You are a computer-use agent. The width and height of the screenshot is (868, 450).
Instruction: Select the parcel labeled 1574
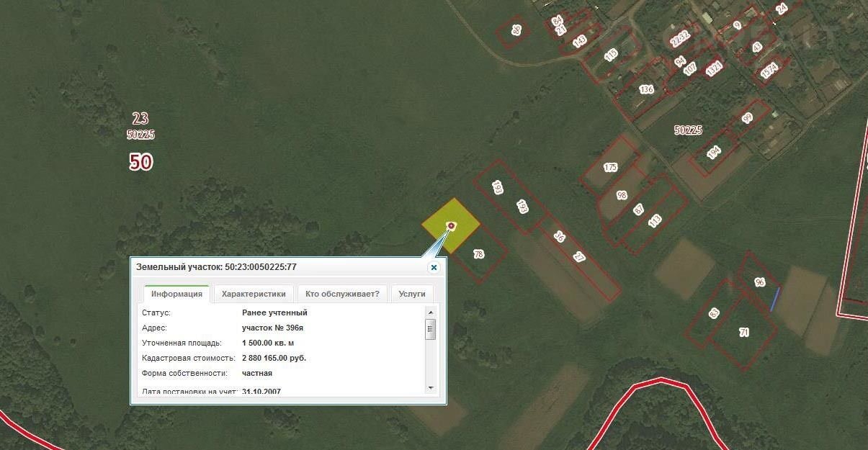point(769,71)
